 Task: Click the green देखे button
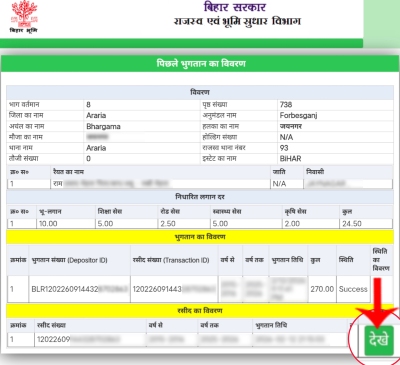pyautogui.click(x=379, y=340)
